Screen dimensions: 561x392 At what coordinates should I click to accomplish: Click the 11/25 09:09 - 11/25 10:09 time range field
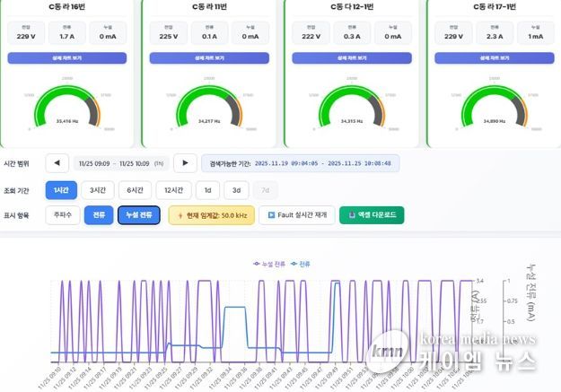pos(120,163)
